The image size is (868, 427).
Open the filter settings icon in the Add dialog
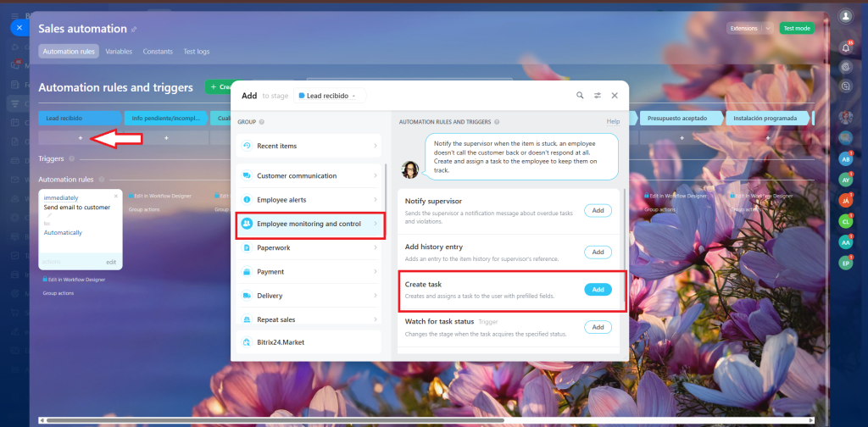click(x=598, y=96)
